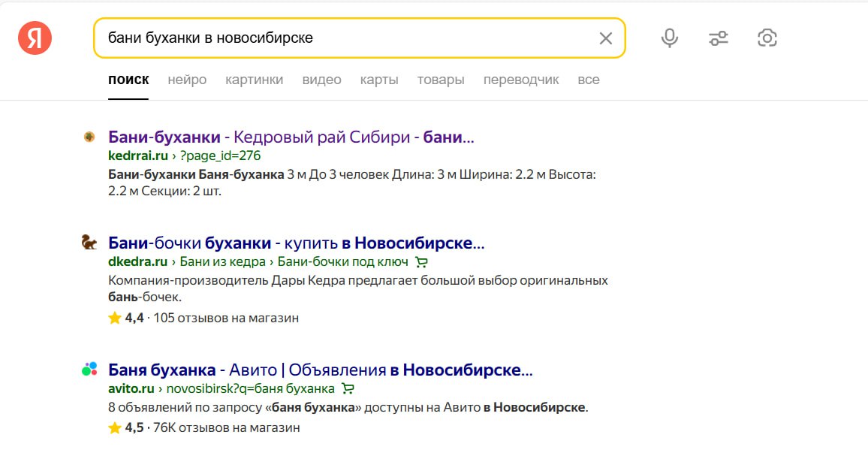
Task: Open the Бани-буханки Кедровый рай Сибири result
Action: (291, 137)
